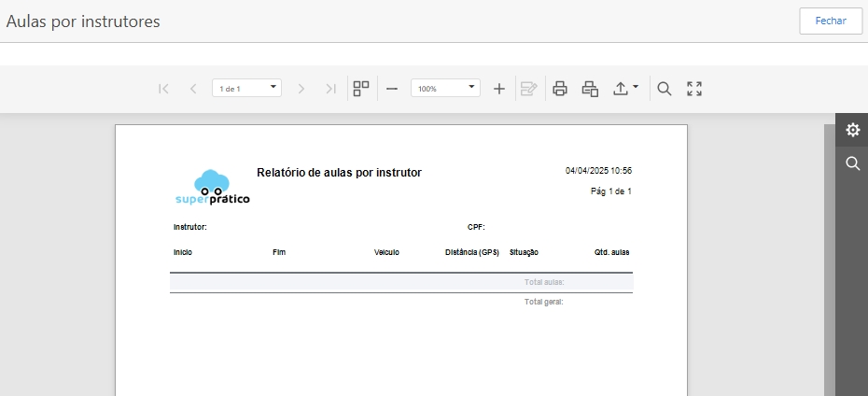This screenshot has height=396, width=868.
Task: Print the current page only
Action: pyautogui.click(x=590, y=89)
